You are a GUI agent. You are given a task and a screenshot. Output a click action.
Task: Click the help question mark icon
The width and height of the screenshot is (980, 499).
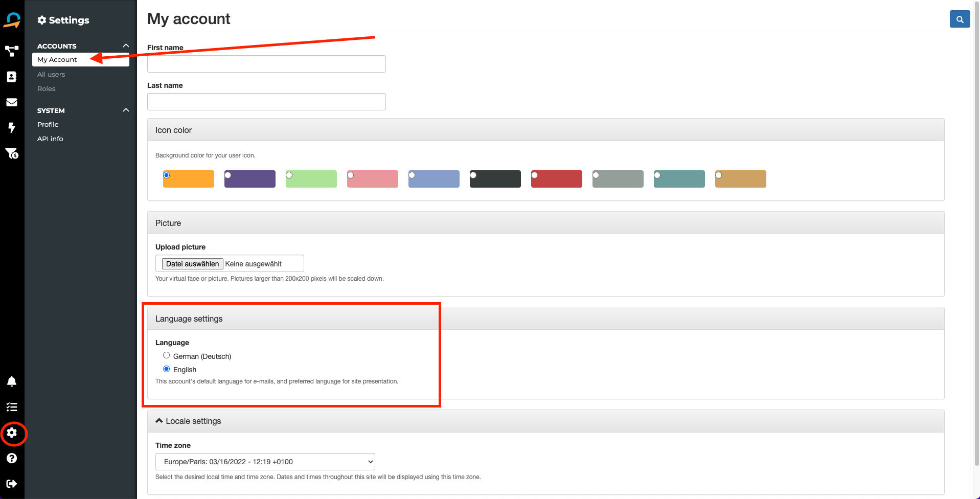coord(12,458)
